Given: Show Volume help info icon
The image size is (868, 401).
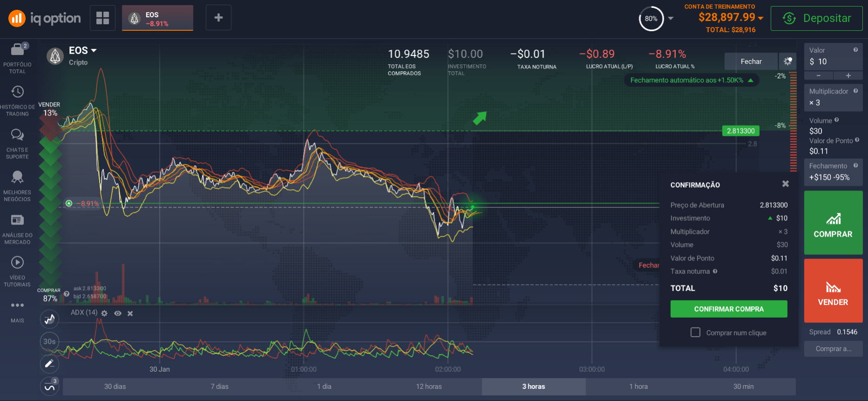Looking at the screenshot, I should pyautogui.click(x=836, y=120).
